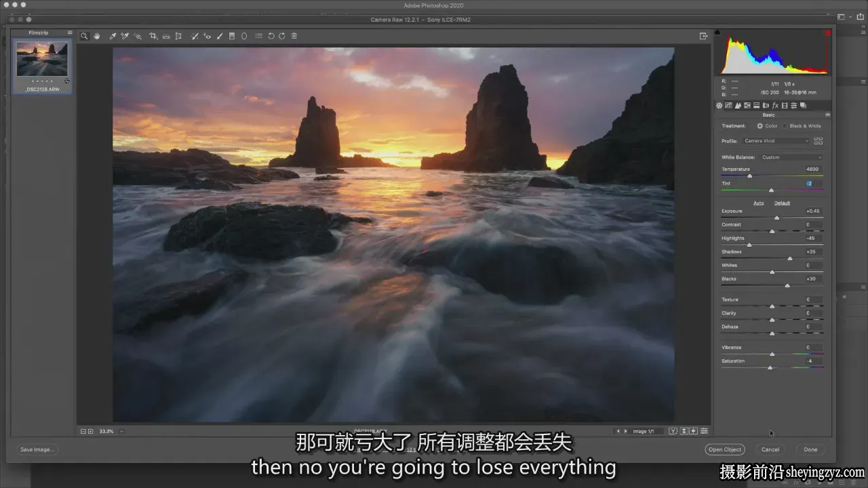
Task: Click the Exposure slider handle
Action: pos(776,218)
